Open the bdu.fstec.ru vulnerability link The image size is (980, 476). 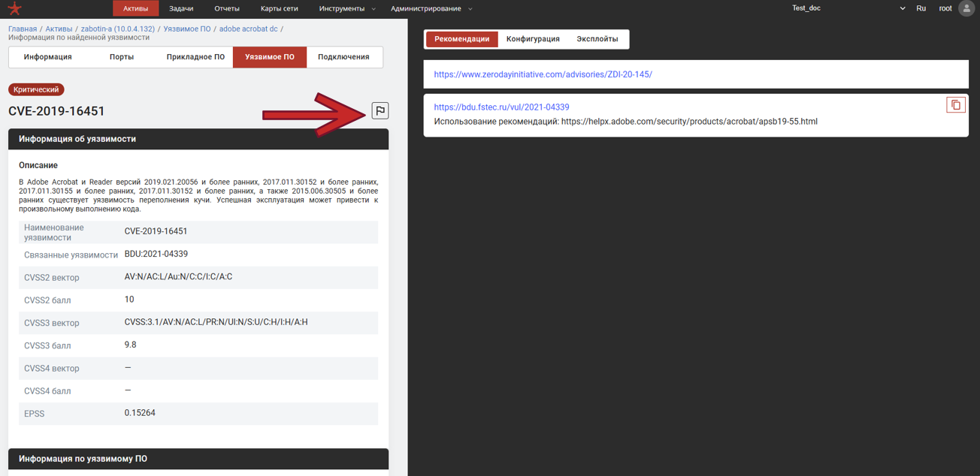point(501,107)
